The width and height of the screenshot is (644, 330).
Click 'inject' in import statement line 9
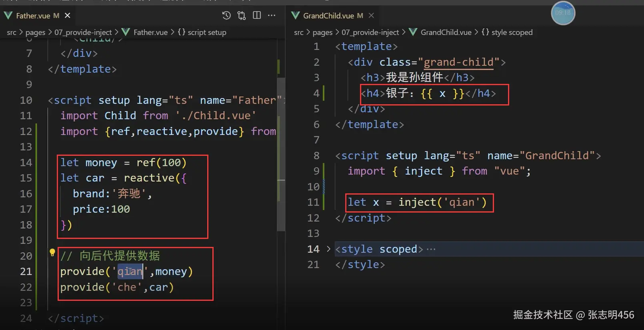424,171
